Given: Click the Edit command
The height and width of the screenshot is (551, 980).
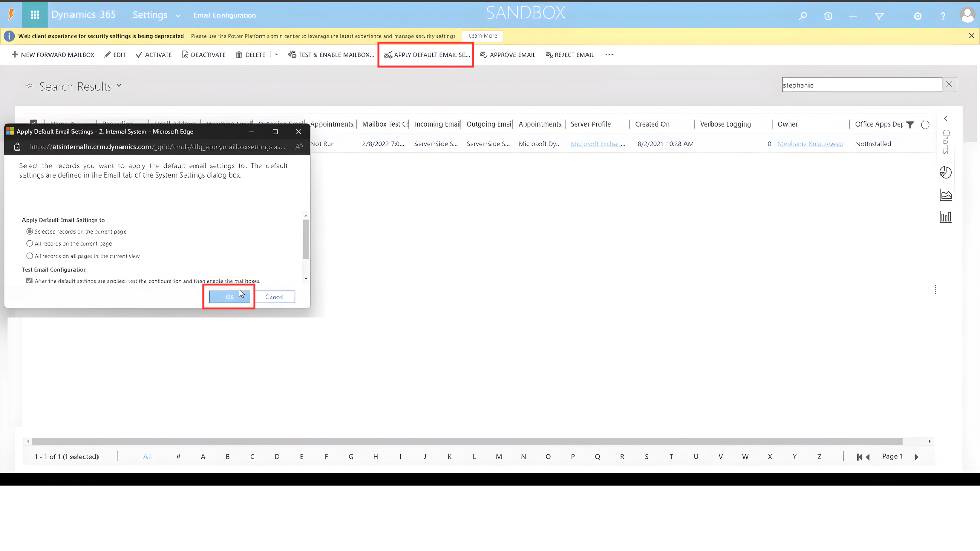Looking at the screenshot, I should pyautogui.click(x=115, y=55).
